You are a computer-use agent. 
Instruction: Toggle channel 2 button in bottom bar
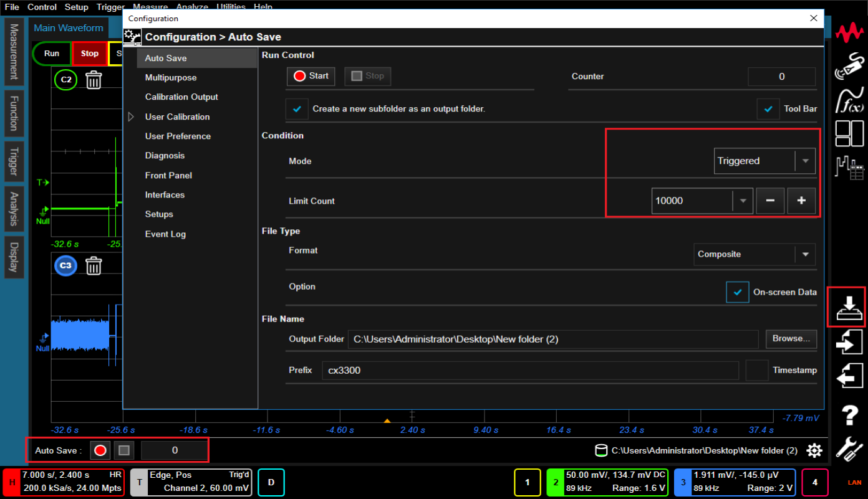[x=555, y=482]
